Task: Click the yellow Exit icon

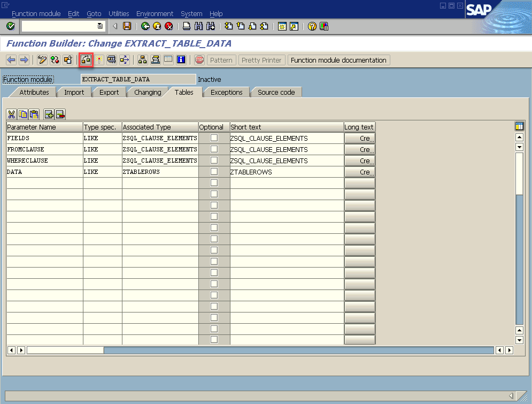Action: point(157,26)
